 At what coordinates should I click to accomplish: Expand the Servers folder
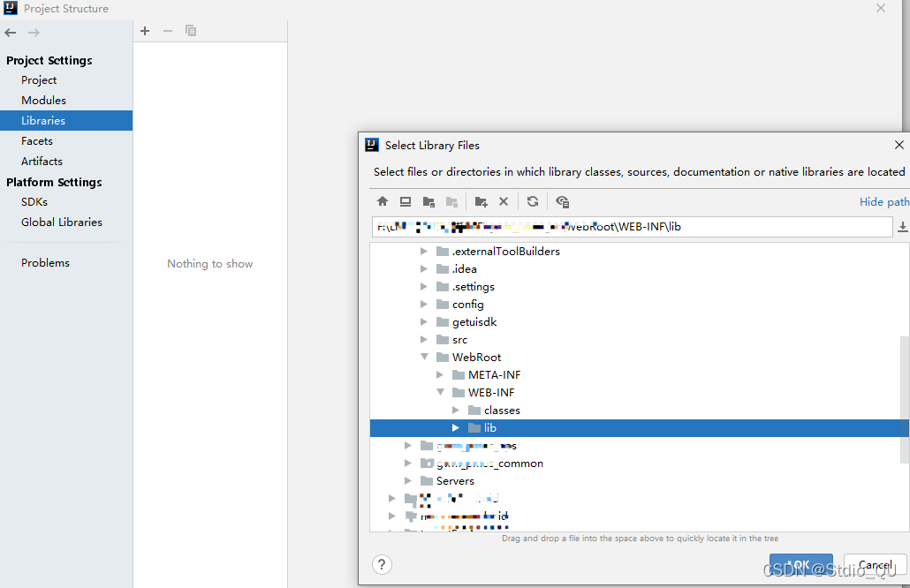point(408,480)
